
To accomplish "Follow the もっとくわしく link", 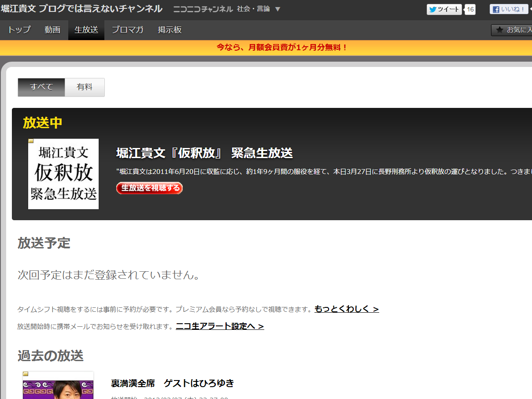I will click(x=347, y=309).
